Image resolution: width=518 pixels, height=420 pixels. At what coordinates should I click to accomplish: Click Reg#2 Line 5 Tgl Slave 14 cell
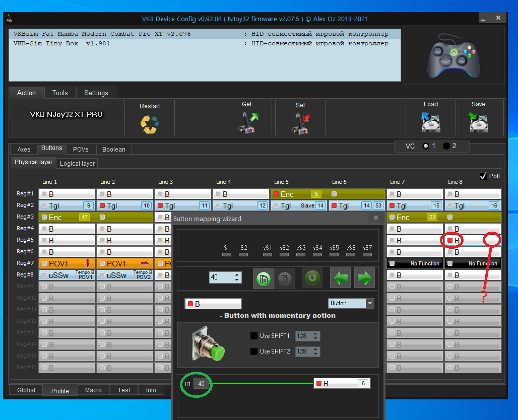(x=299, y=205)
